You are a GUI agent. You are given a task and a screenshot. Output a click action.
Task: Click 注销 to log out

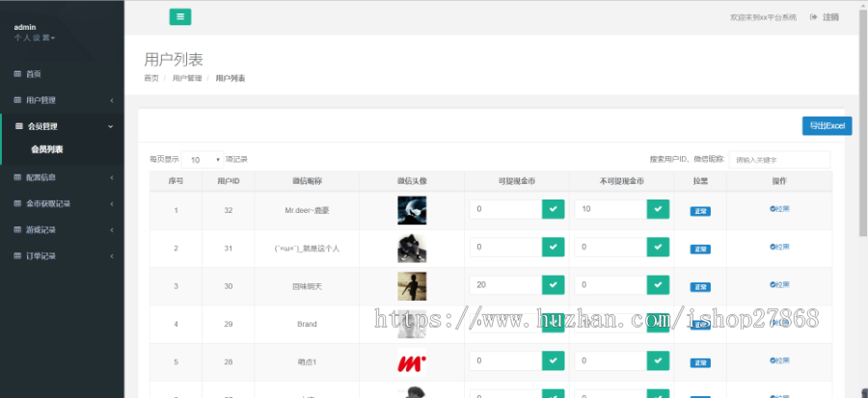coord(831,17)
